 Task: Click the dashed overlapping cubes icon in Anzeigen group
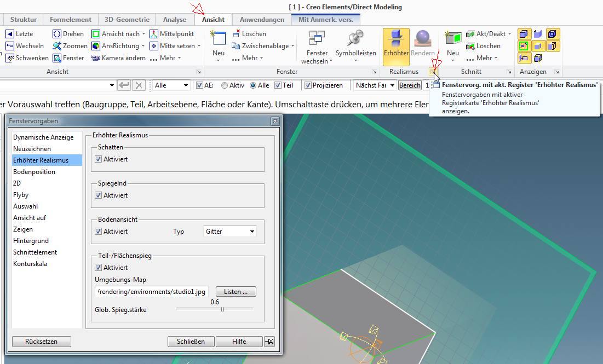coord(538,57)
